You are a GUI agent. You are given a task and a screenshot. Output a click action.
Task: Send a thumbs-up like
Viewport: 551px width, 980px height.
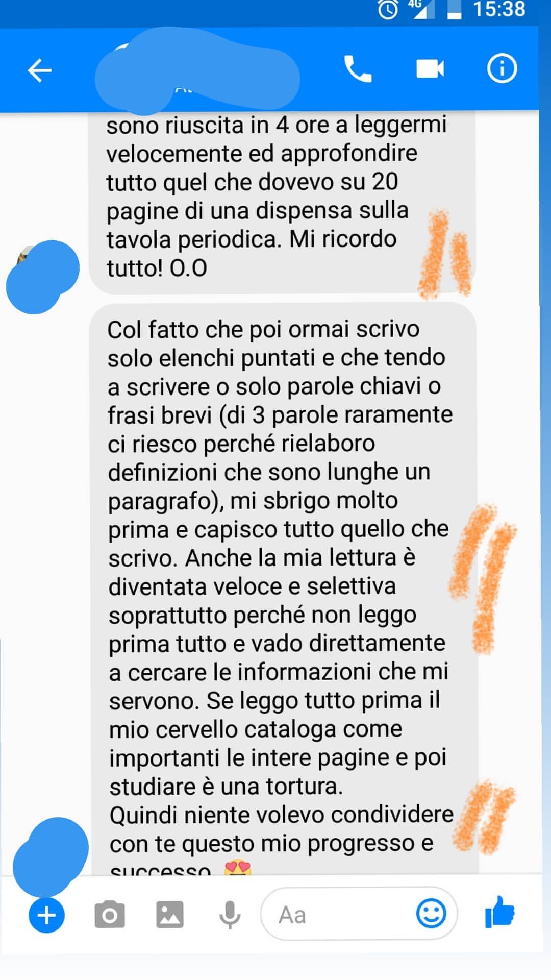click(x=500, y=912)
